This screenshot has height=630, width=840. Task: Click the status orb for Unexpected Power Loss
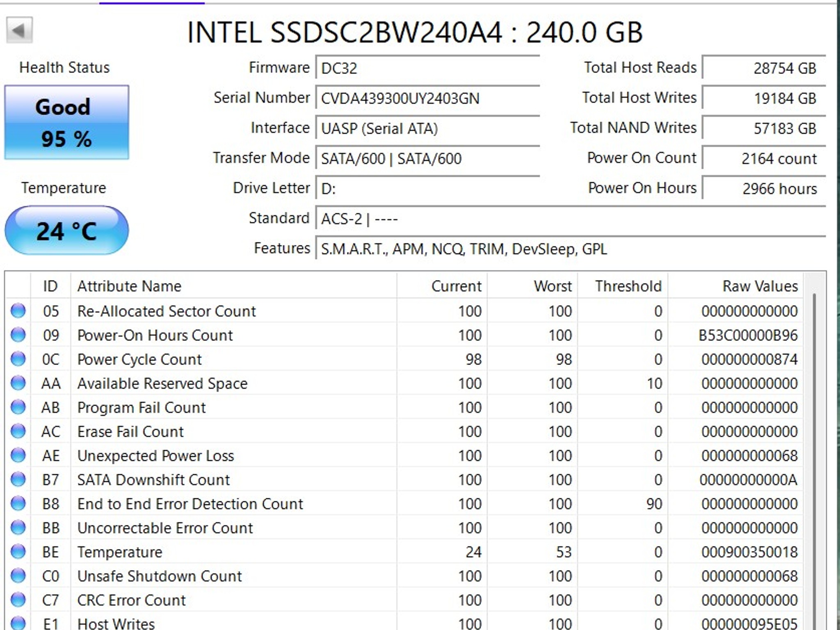tap(18, 455)
